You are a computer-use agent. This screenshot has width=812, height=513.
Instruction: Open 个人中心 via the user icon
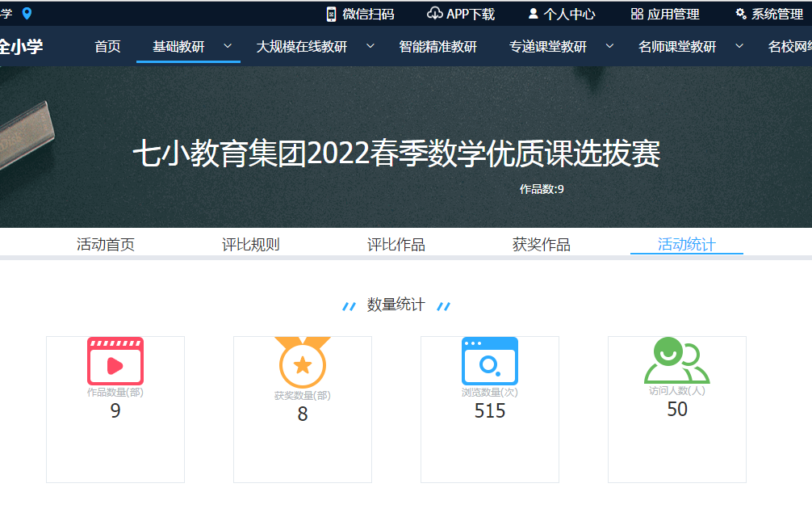point(533,14)
